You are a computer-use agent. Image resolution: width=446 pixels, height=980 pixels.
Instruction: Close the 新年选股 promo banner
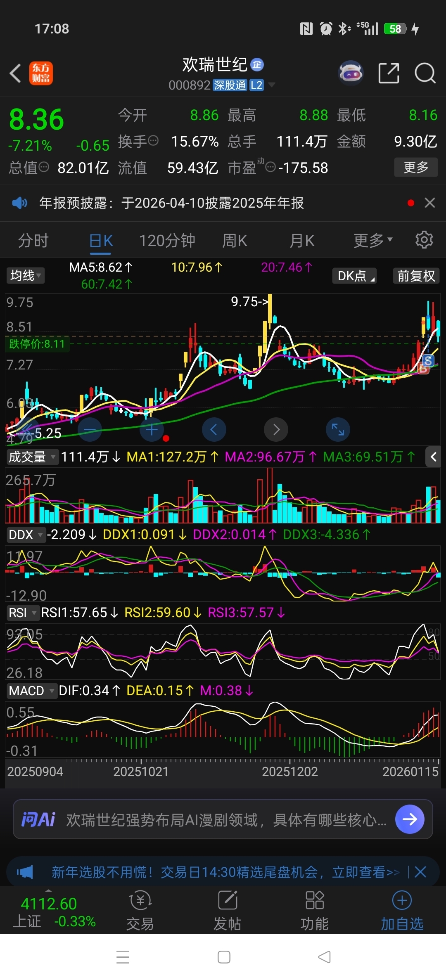[420, 872]
